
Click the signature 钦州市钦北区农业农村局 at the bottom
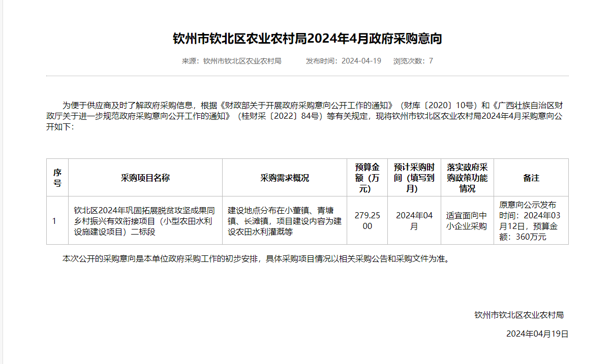519,315
